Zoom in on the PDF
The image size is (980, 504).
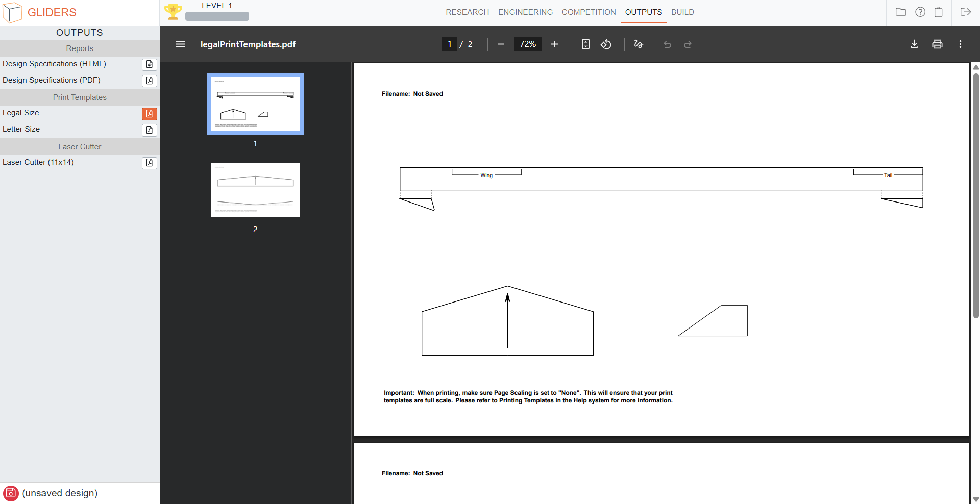tap(554, 44)
